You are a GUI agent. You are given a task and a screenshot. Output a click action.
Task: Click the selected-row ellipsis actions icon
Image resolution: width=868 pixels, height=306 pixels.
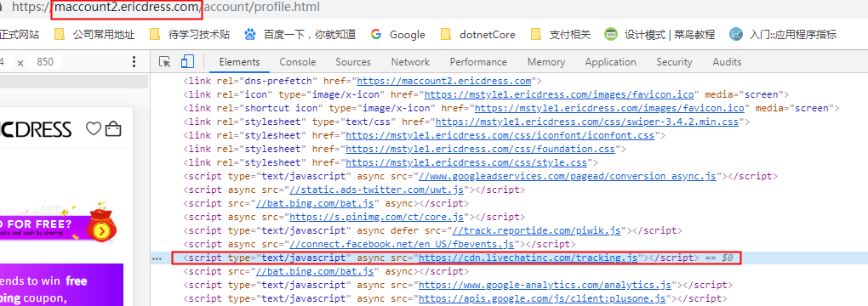coord(157,258)
